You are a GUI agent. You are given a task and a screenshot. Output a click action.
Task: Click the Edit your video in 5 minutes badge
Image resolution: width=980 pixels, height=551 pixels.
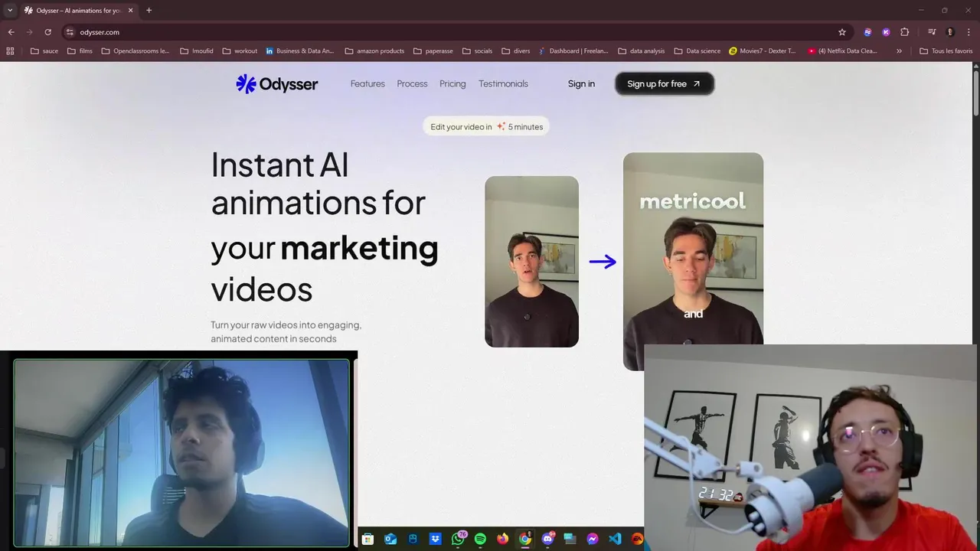486,126
